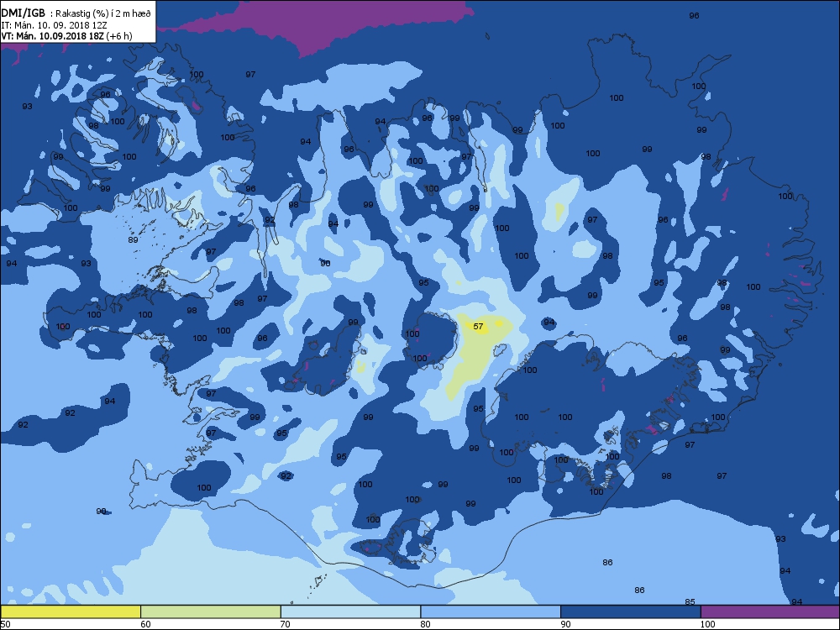
Task: Pick the pale blue 70–80 legend swatch
Action: (350, 612)
